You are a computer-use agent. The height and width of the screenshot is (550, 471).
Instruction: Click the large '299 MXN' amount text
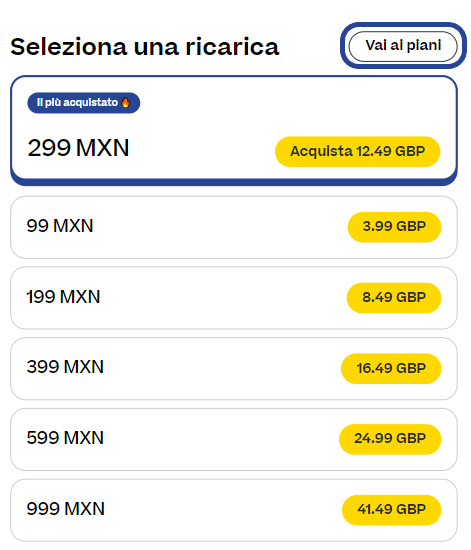point(79,148)
